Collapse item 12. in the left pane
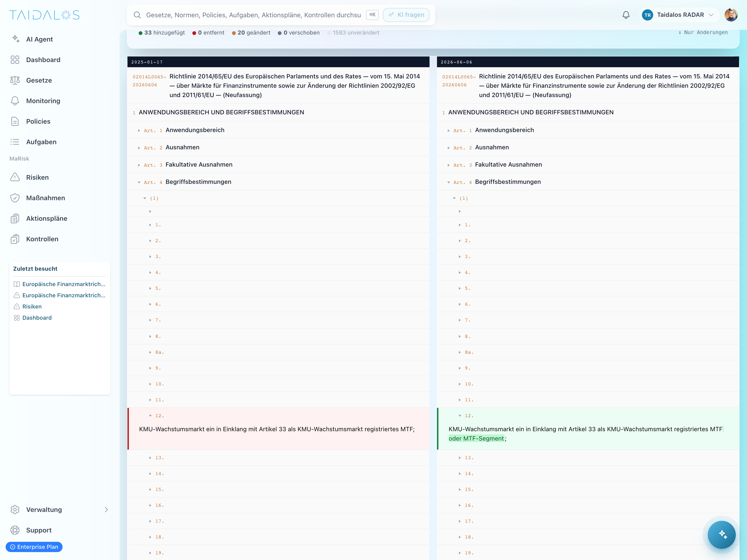The width and height of the screenshot is (747, 560). [x=150, y=416]
